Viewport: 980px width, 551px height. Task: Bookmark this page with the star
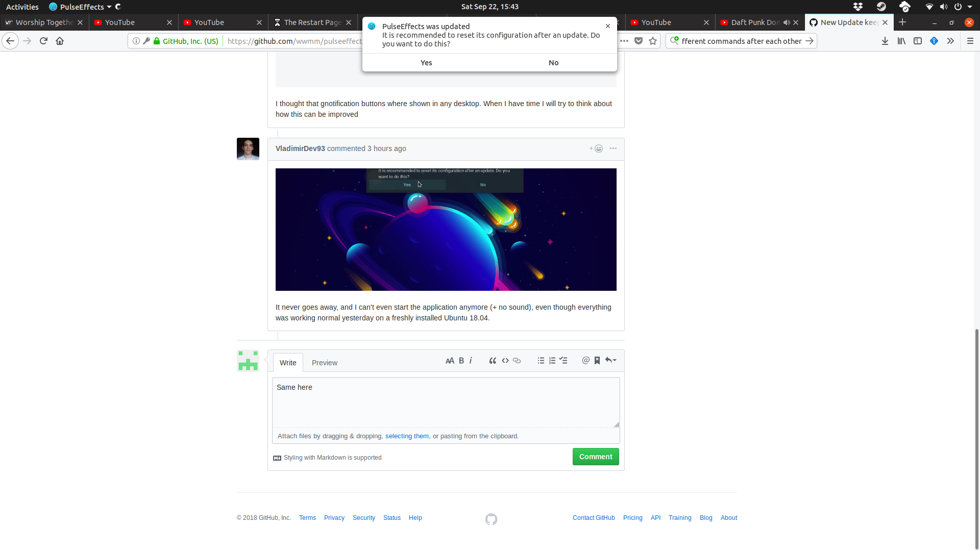coord(653,41)
